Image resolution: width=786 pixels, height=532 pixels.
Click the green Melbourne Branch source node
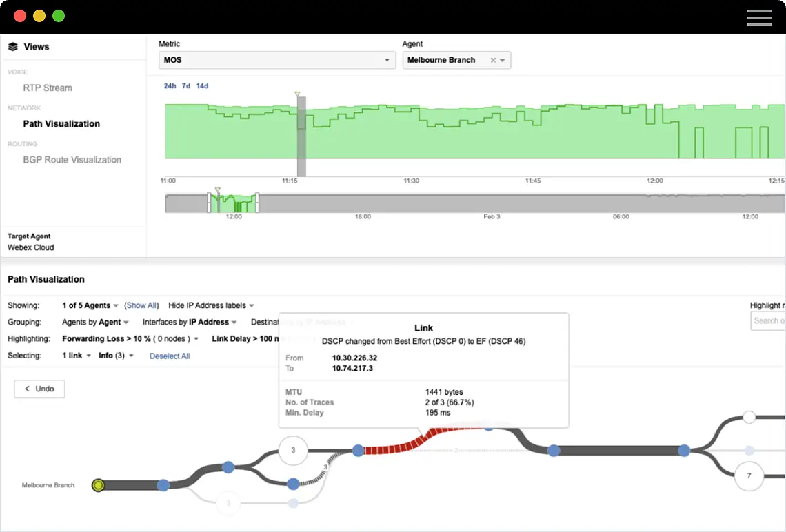coord(99,485)
